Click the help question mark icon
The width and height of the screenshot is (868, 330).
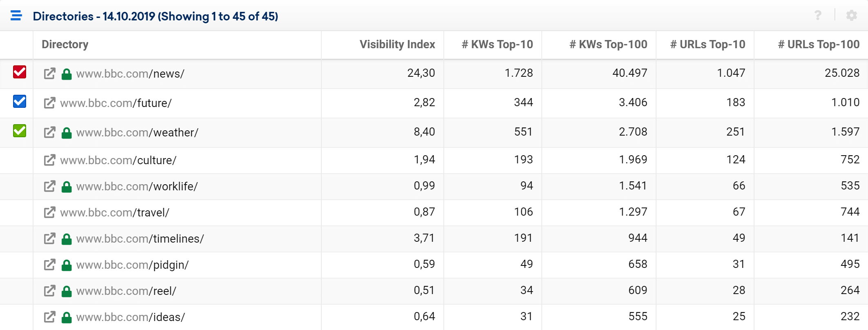818,16
